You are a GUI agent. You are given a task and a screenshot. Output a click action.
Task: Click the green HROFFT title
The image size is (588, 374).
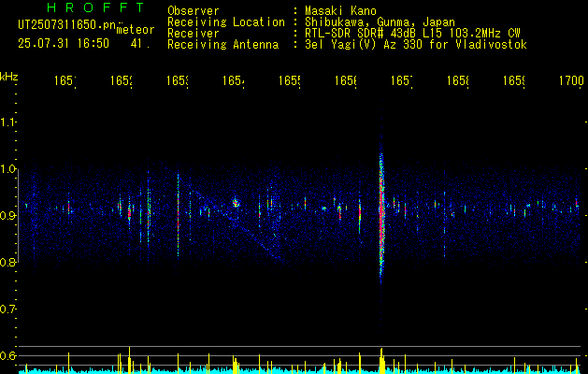coord(96,7)
